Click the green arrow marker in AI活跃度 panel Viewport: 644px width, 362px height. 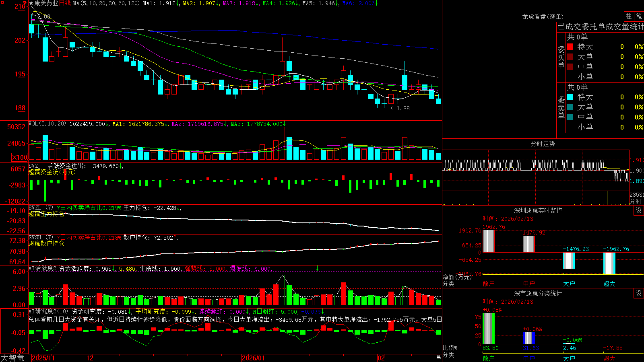317,268
